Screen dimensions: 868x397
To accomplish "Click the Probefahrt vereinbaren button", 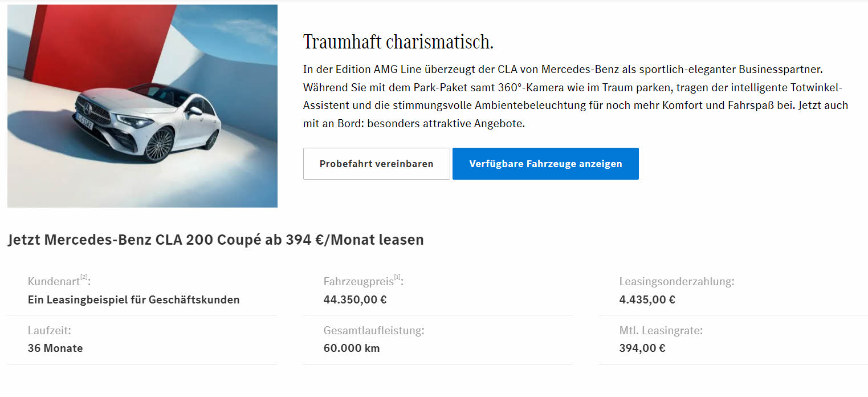I will (x=376, y=164).
